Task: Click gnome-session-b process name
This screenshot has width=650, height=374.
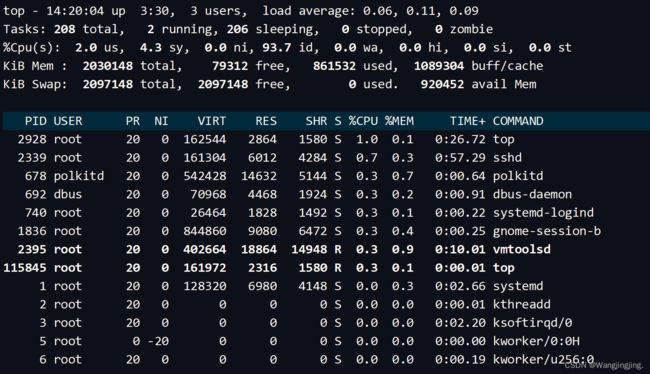Action: [x=547, y=231]
